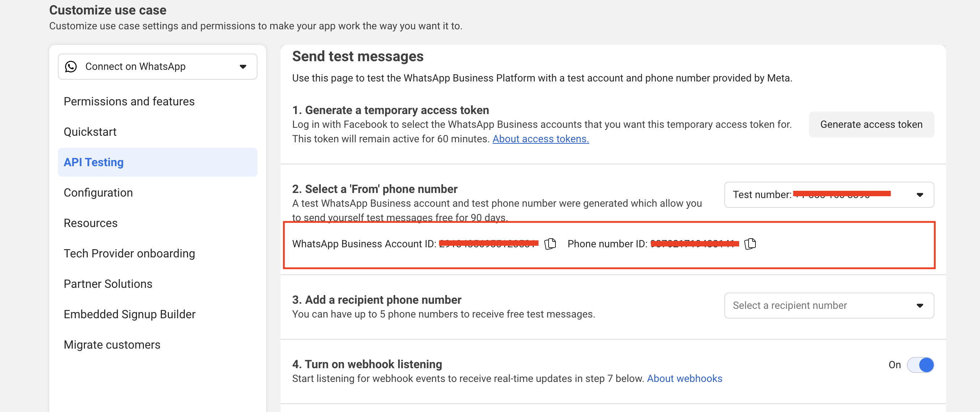Select the API Testing menu item
Screen dimensions: 980x412
158,162
